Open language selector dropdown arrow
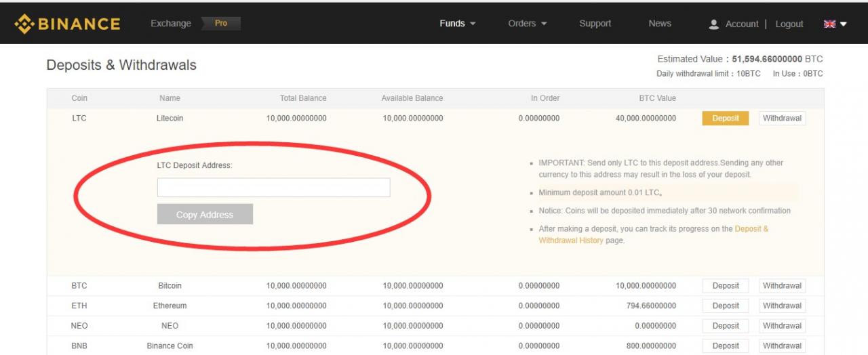The width and height of the screenshot is (868, 355). tap(844, 24)
